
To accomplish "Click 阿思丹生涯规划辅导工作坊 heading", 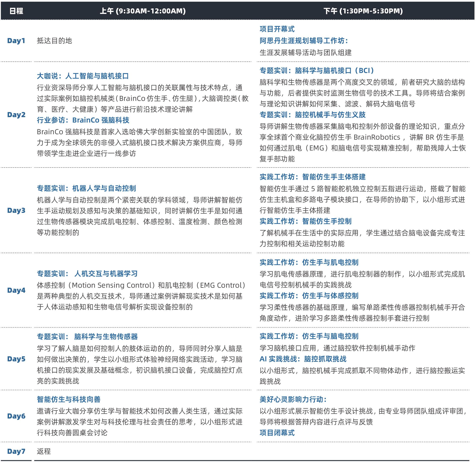I will tap(304, 41).
